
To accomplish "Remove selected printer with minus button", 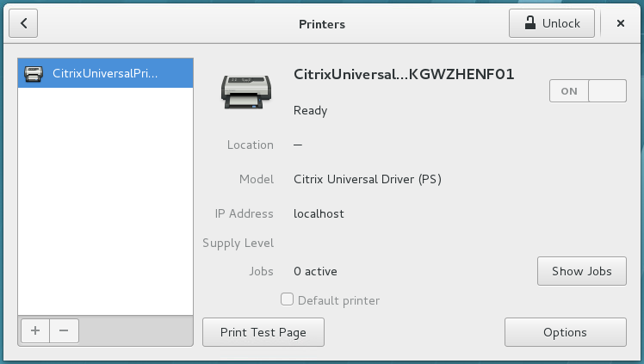I will (x=65, y=330).
